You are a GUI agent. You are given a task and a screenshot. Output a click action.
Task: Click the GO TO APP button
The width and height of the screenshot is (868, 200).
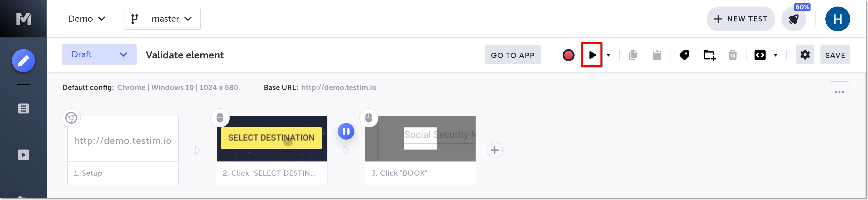point(512,55)
